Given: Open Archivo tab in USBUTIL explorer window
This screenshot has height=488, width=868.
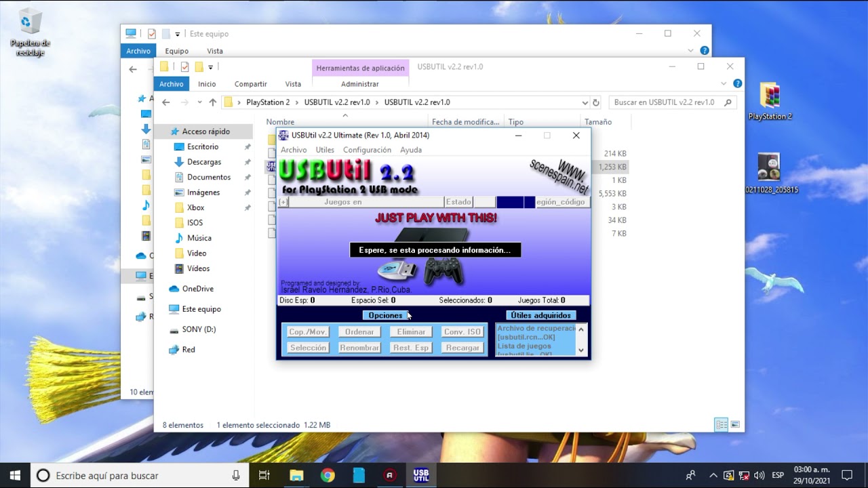Looking at the screenshot, I should pos(172,84).
